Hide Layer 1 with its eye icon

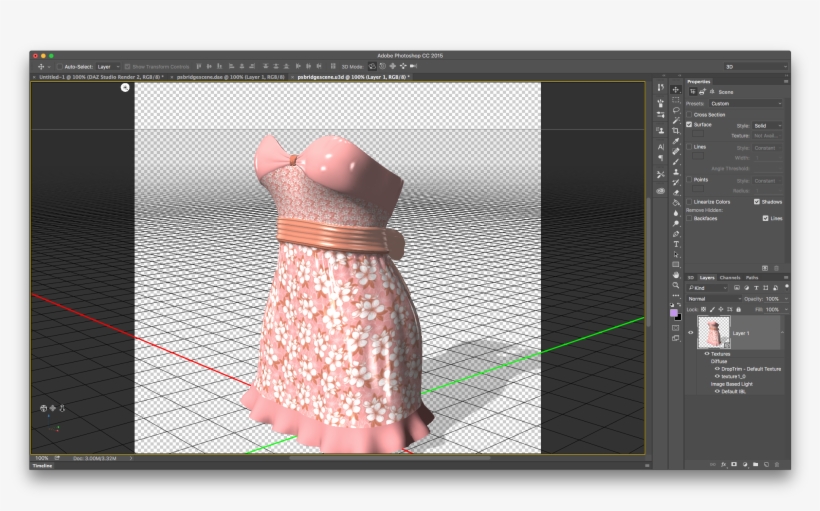point(690,333)
